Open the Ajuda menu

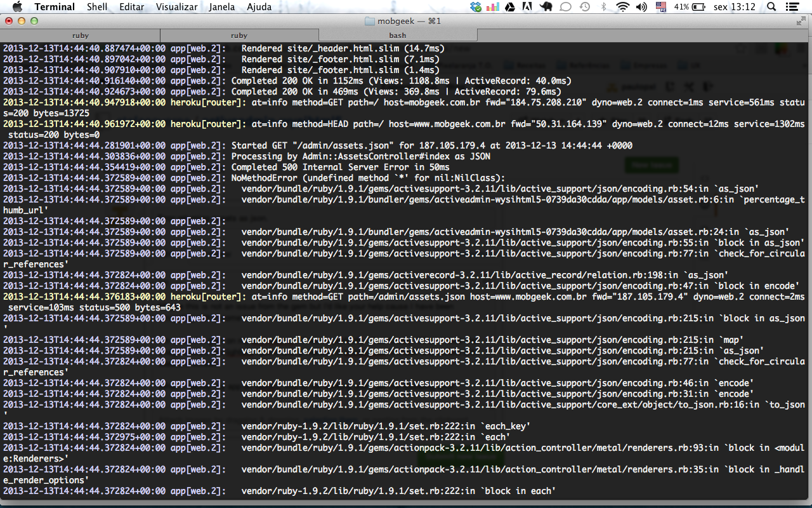tap(259, 7)
